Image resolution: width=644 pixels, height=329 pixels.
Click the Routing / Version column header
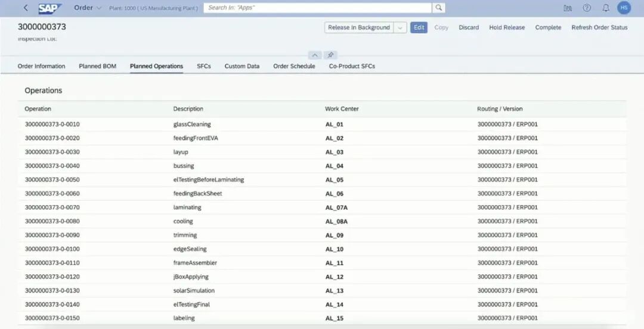tap(500, 109)
